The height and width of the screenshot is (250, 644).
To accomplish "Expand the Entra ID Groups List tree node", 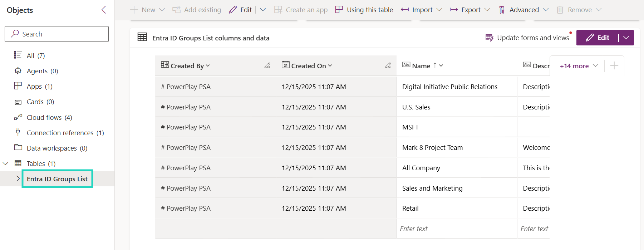I will point(18,179).
